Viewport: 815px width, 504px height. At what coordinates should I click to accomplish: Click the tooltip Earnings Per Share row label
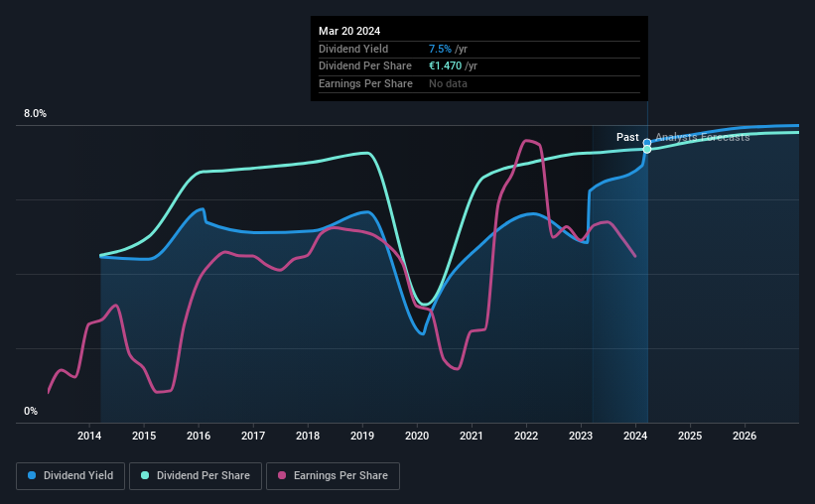coord(365,83)
